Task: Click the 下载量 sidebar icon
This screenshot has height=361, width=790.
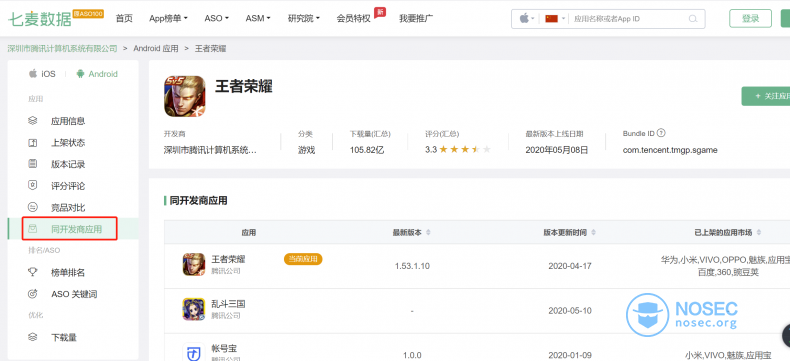Action: click(33, 337)
